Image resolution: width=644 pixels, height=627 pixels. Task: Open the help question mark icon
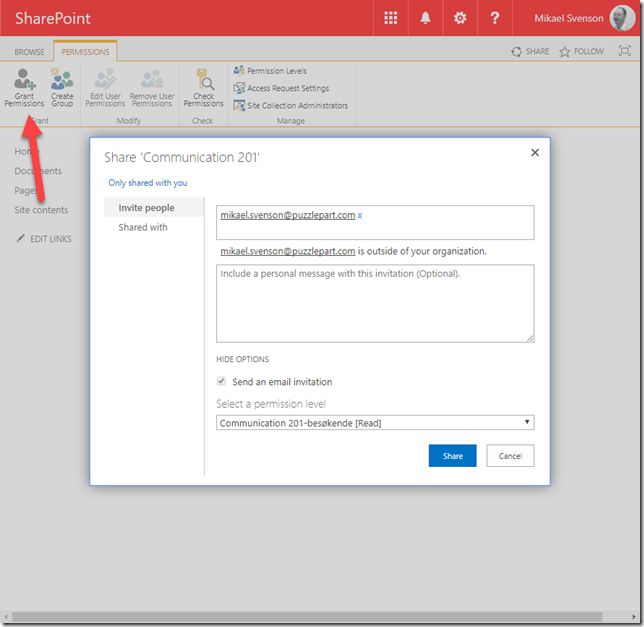(x=494, y=18)
